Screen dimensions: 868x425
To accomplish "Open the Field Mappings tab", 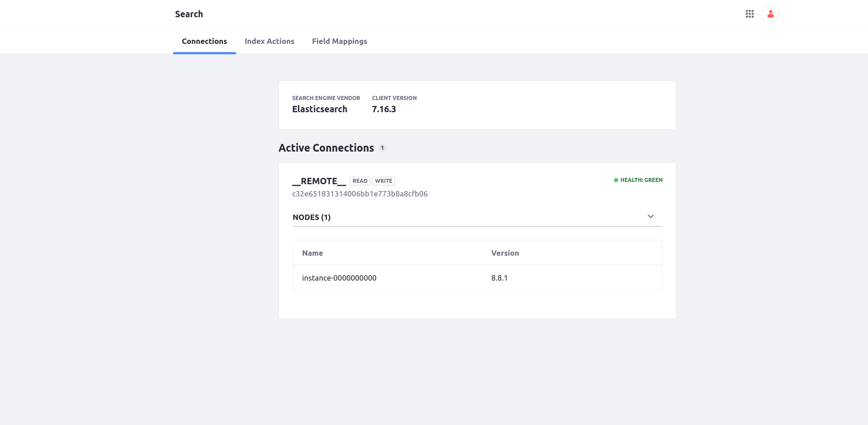I will 340,41.
